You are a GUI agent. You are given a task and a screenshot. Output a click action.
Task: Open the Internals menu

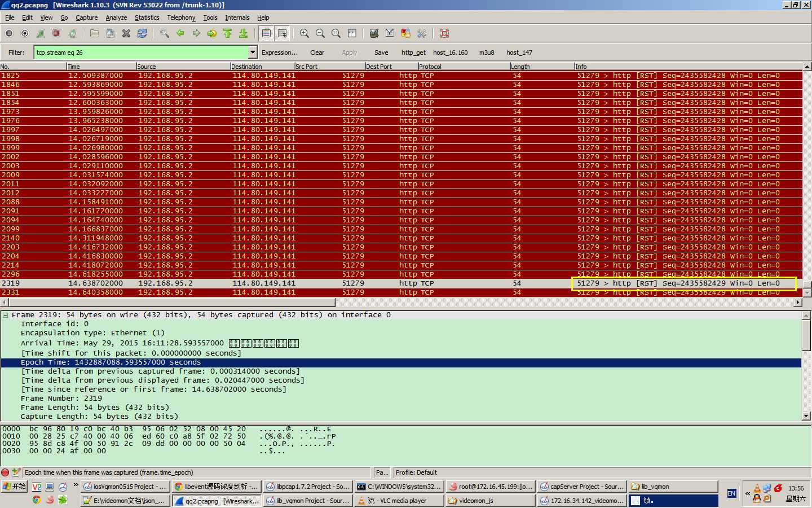pyautogui.click(x=237, y=17)
